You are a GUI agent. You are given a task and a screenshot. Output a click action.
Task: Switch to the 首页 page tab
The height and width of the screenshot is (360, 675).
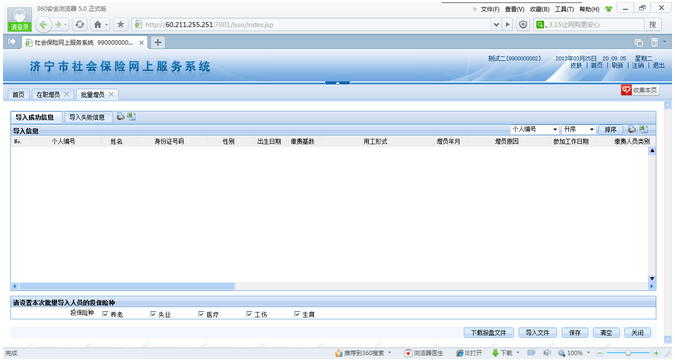pyautogui.click(x=18, y=94)
